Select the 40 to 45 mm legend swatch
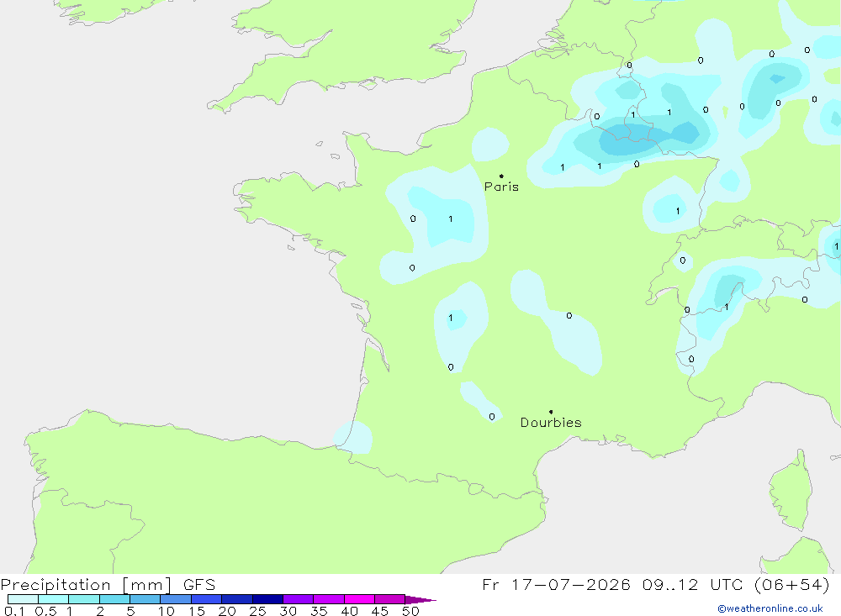 click(359, 599)
